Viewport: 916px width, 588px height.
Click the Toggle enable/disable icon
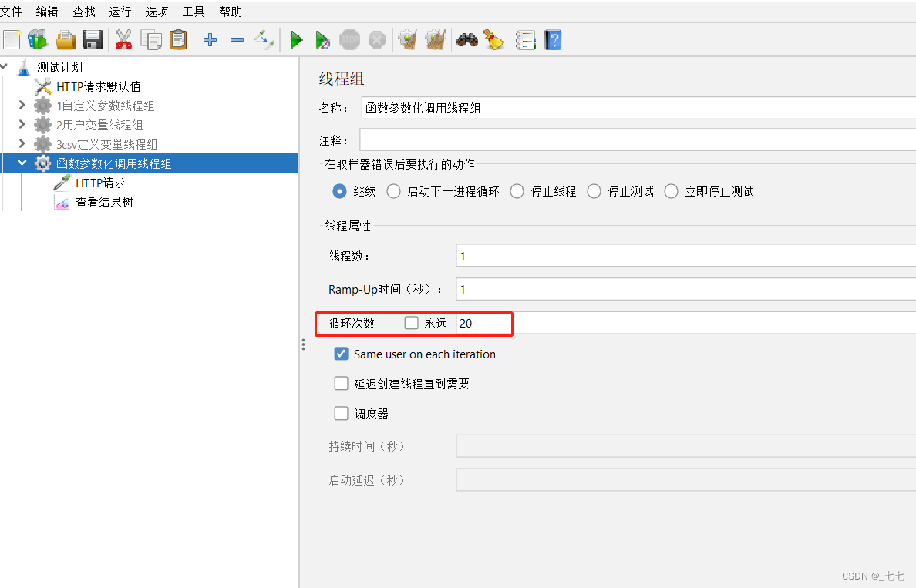click(x=264, y=40)
